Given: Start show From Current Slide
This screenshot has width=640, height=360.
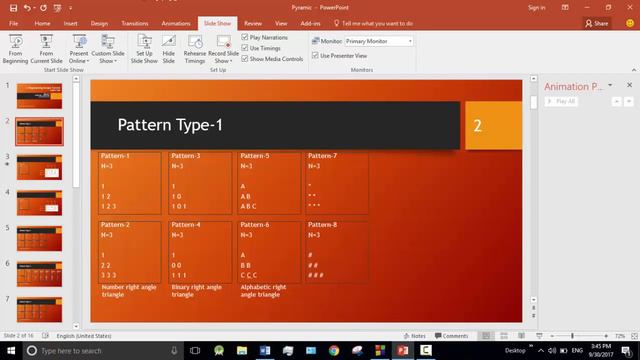Looking at the screenshot, I should coord(47,49).
